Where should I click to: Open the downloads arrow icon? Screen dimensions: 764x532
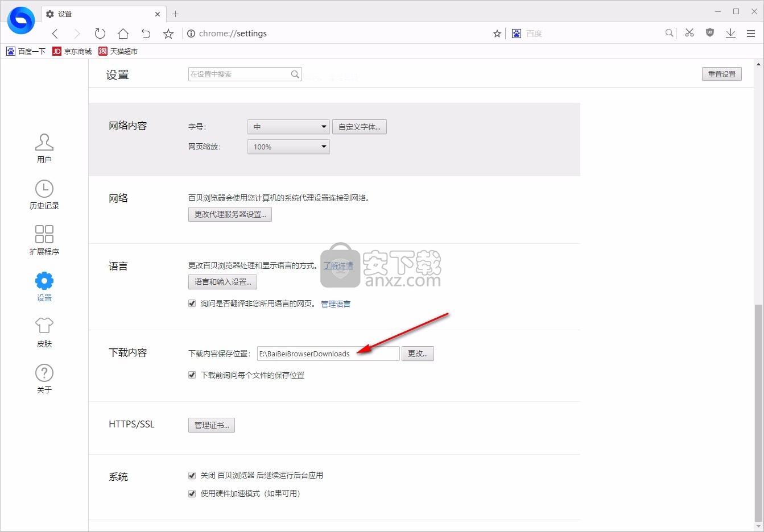click(x=730, y=33)
